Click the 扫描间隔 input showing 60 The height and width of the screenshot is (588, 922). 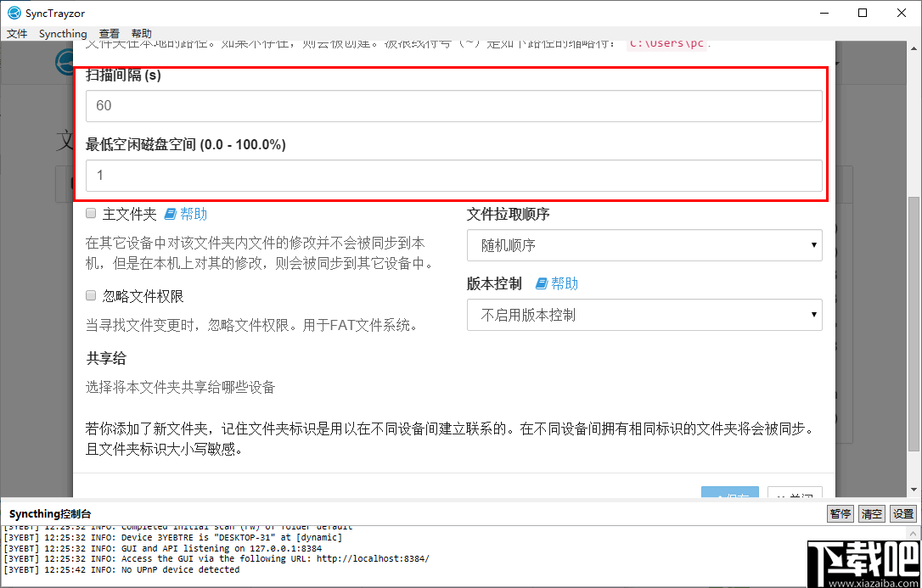(x=454, y=105)
